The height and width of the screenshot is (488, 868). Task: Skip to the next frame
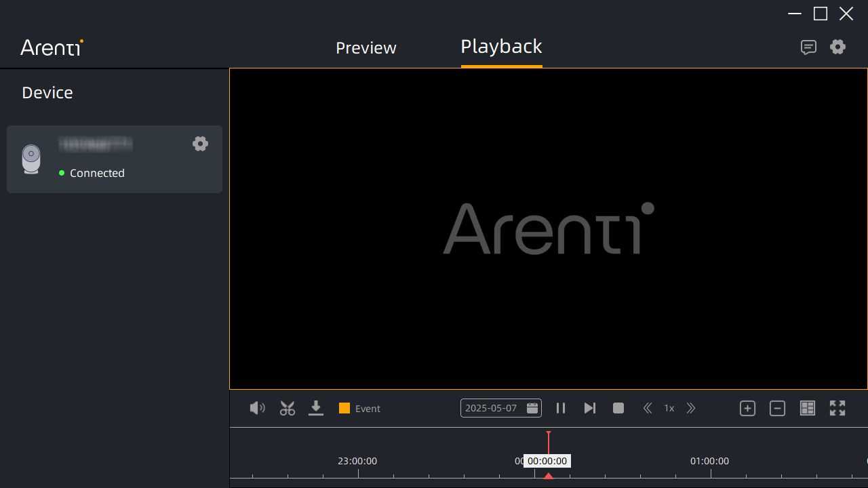(x=589, y=408)
